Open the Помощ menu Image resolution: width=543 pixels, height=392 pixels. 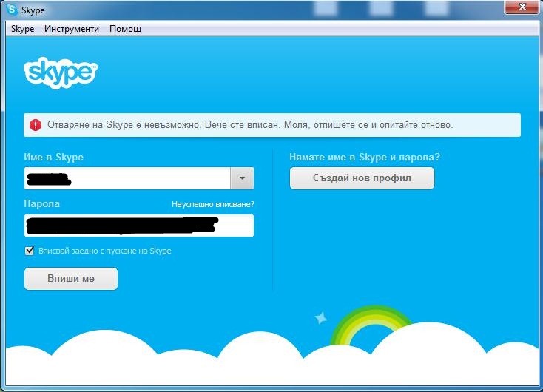pyautogui.click(x=125, y=29)
